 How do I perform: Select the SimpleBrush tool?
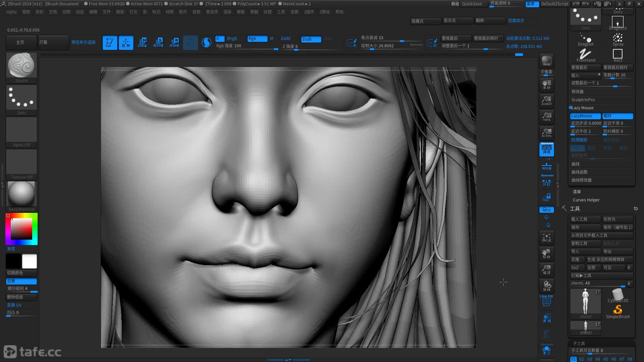[x=618, y=311]
